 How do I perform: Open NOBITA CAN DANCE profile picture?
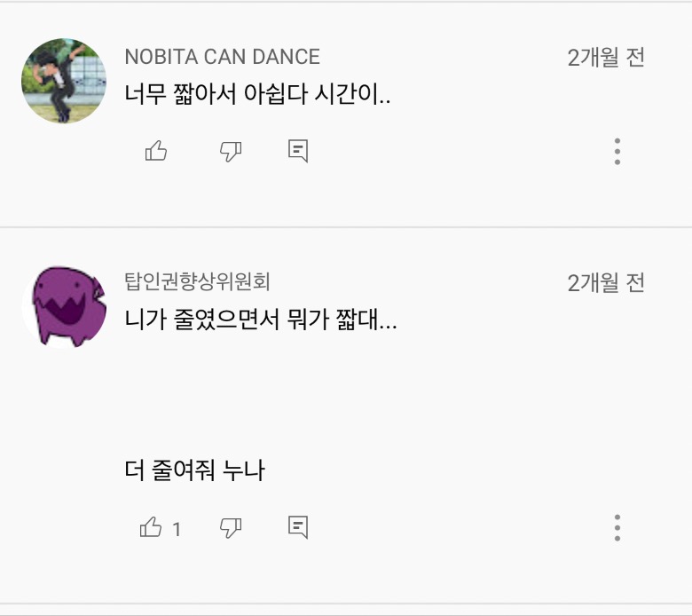[64, 81]
